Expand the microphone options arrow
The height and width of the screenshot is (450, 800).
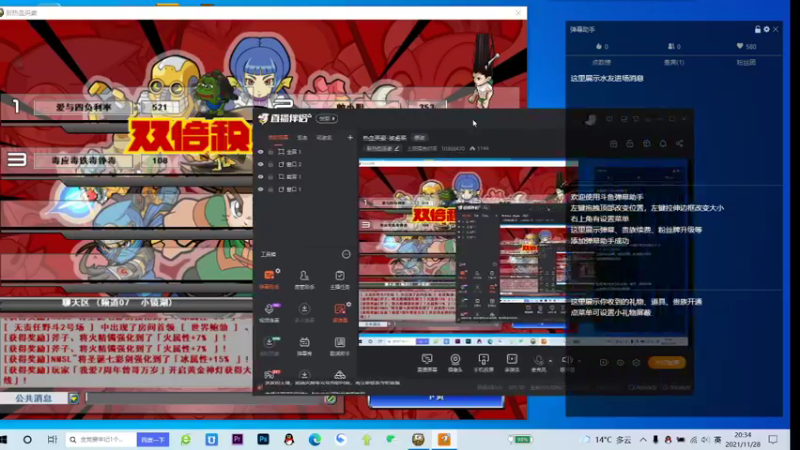pos(550,361)
